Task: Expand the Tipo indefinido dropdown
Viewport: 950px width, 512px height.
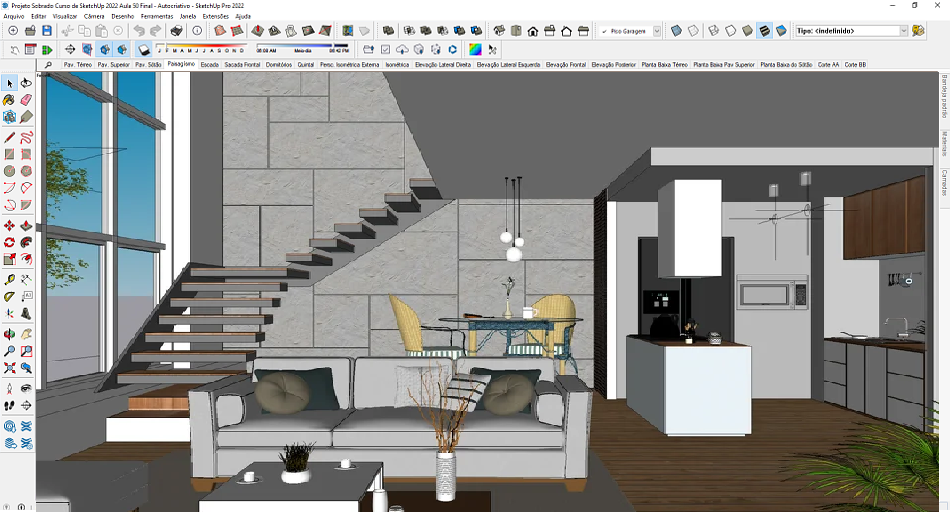Action: (x=903, y=31)
